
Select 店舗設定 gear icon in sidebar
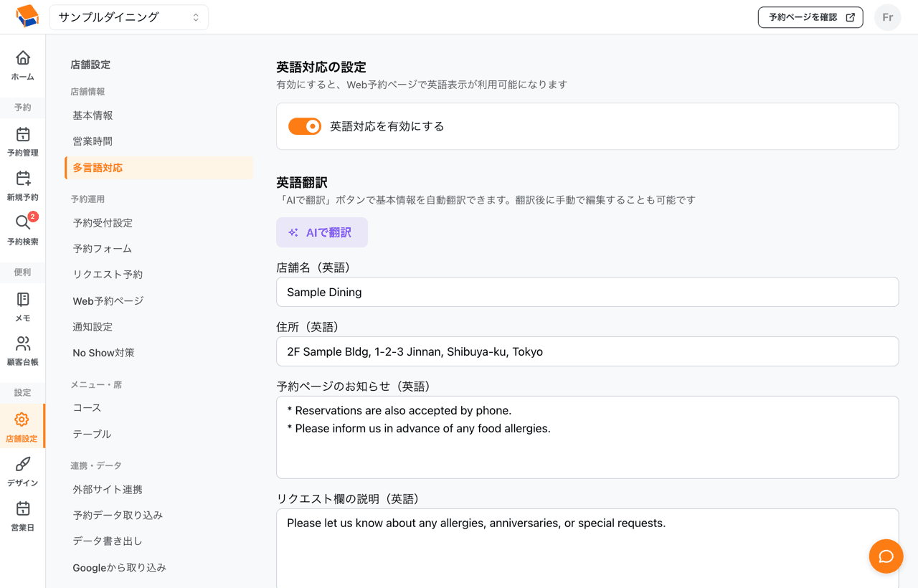(x=22, y=419)
